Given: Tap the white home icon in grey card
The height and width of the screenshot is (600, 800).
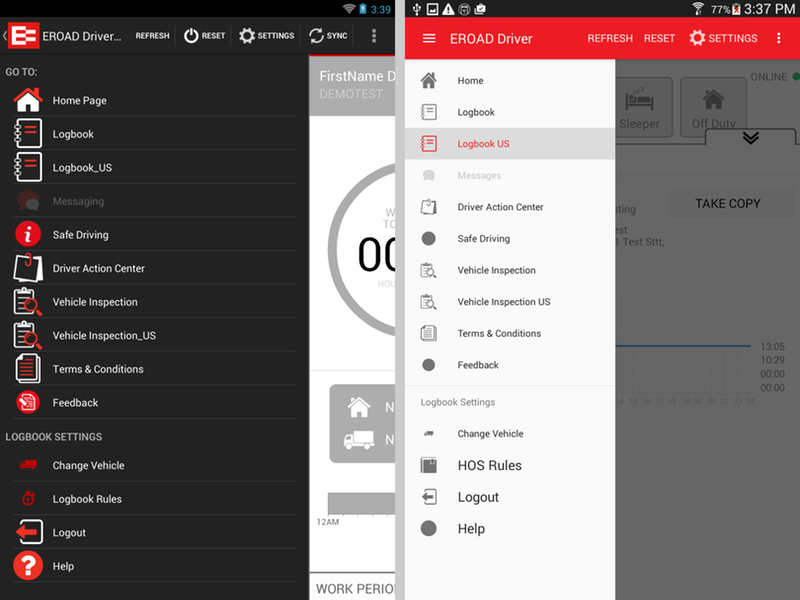Looking at the screenshot, I should pos(359,407).
